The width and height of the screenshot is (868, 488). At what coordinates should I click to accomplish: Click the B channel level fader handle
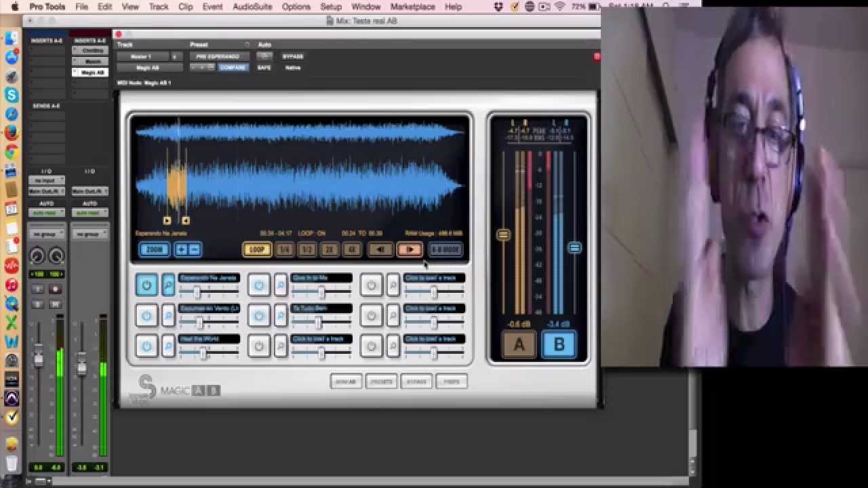(574, 248)
